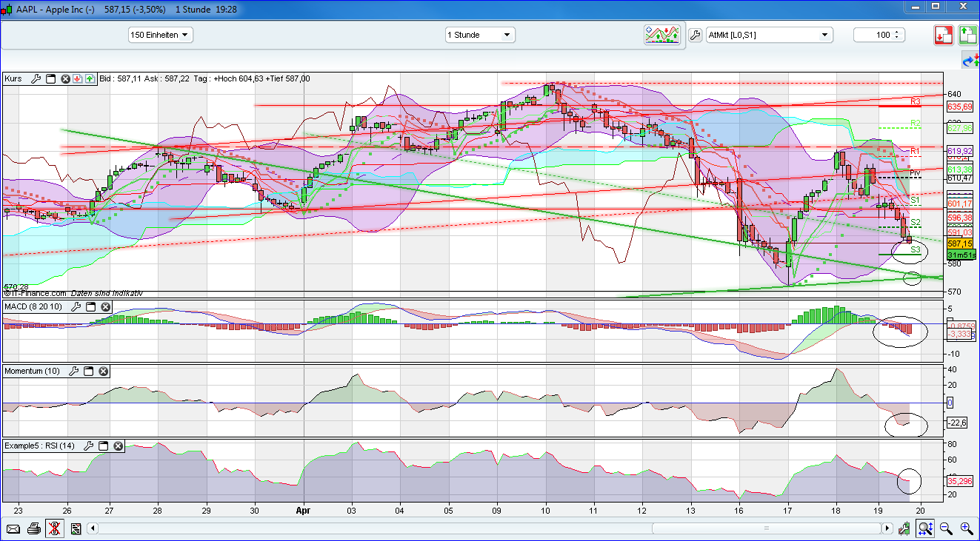Click the email chart icon
Screen dimensions: 980x541
tap(14, 528)
